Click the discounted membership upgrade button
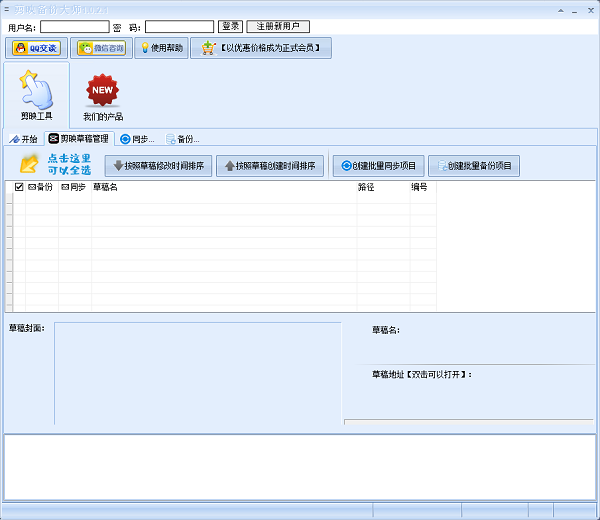 click(x=261, y=48)
